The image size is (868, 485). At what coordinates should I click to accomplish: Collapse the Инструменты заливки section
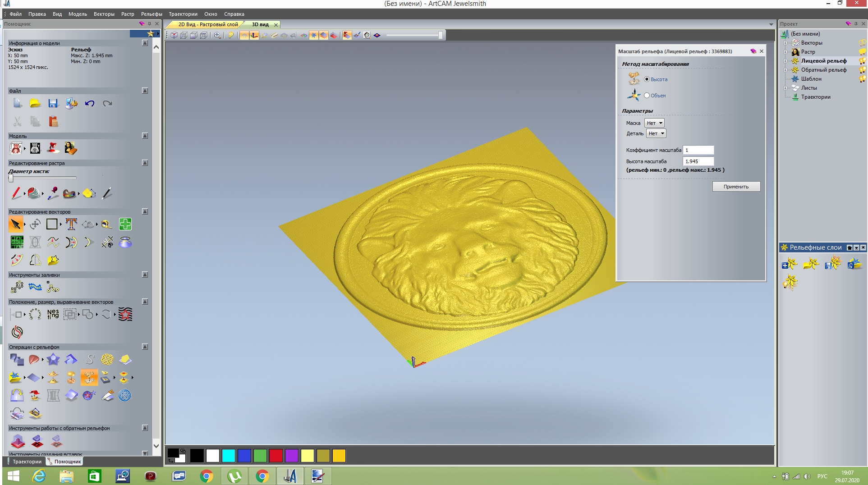145,275
